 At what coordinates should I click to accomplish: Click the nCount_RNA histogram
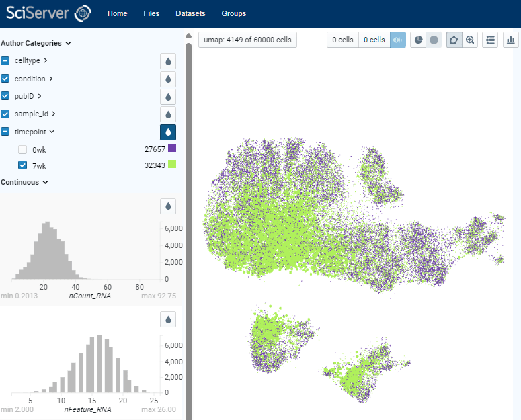[87, 250]
